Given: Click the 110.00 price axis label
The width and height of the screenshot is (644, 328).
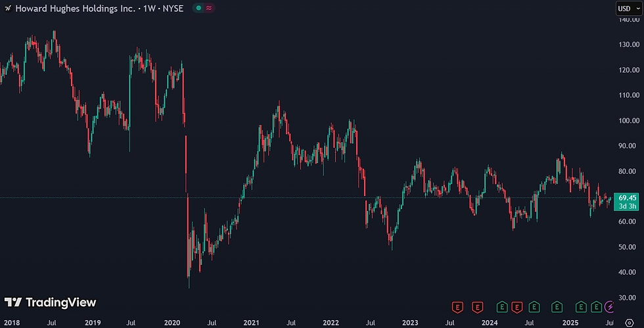Looking at the screenshot, I should pos(629,95).
